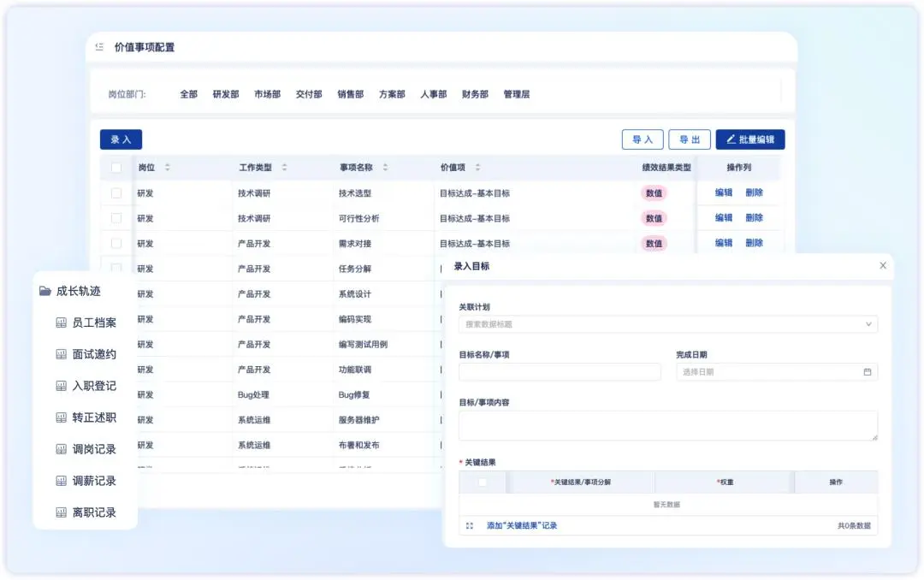
Task: Click the 服务器维护 item name cell
Action: [x=358, y=420]
